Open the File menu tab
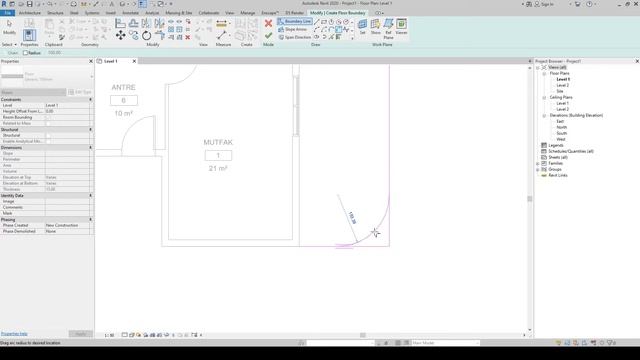The width and height of the screenshot is (640, 360). pyautogui.click(x=7, y=13)
